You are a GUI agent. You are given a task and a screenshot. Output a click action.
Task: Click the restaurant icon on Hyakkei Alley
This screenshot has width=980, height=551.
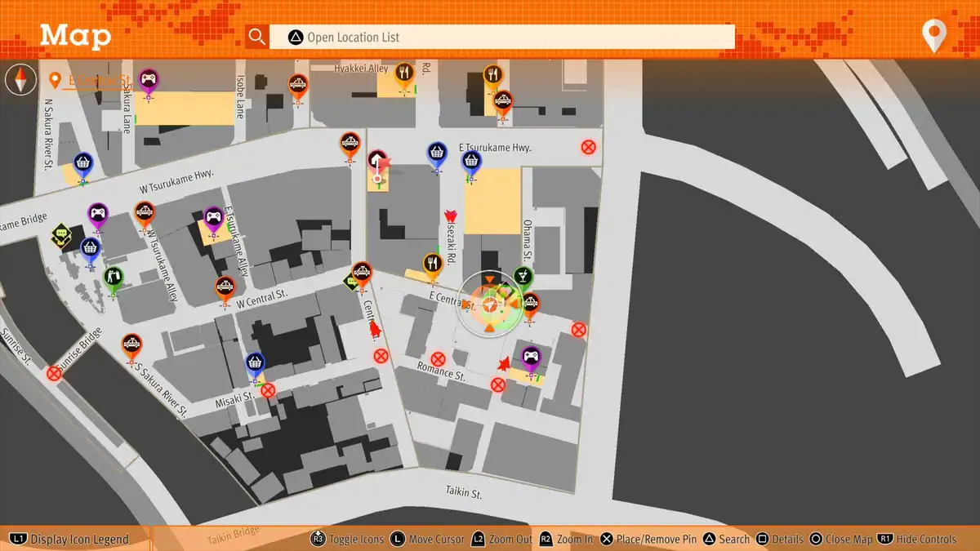coord(403,74)
